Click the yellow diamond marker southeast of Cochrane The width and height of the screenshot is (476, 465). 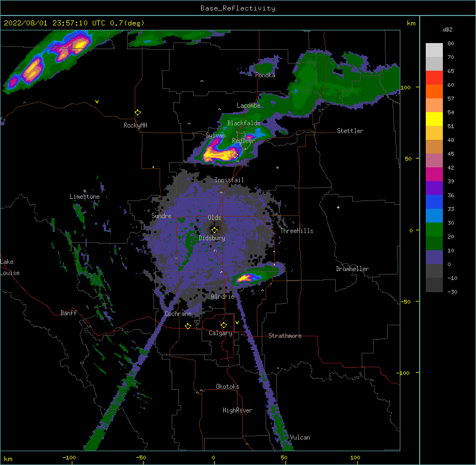click(x=188, y=326)
